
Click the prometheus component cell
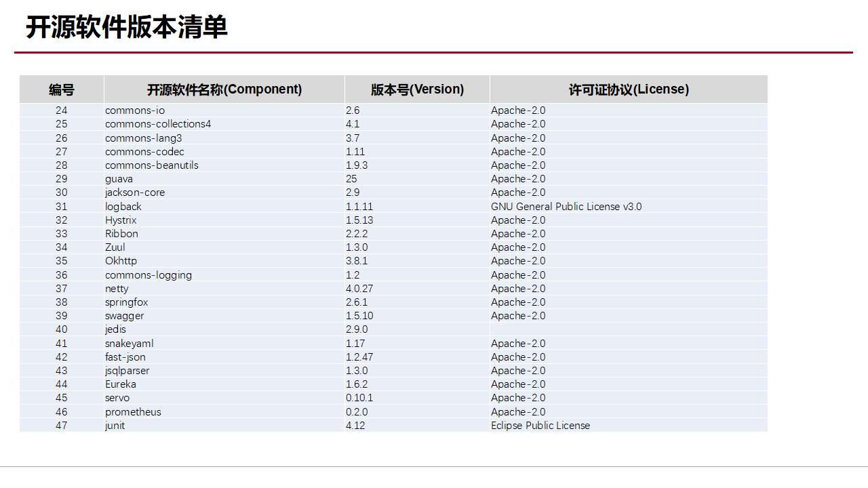[224, 412]
